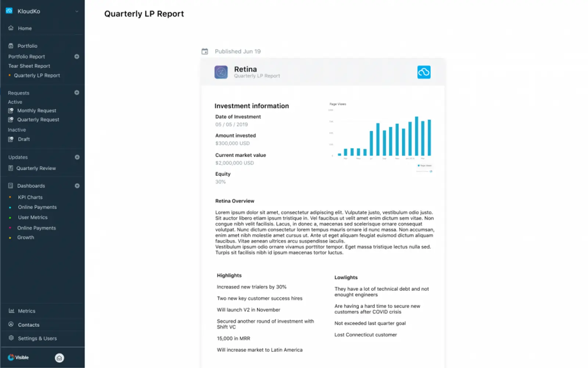Screen dimensions: 588x368
Task: Click the Metrics bar chart icon
Action: (x=11, y=311)
